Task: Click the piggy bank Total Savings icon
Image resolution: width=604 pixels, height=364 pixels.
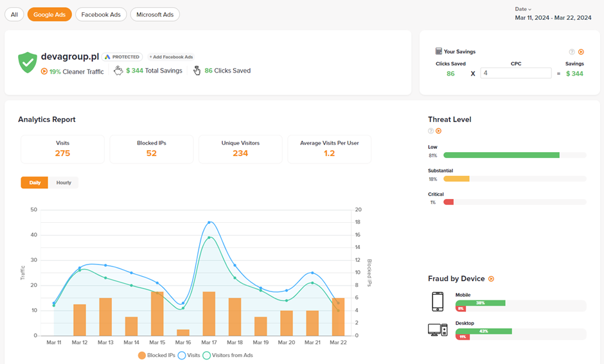Action: [118, 71]
